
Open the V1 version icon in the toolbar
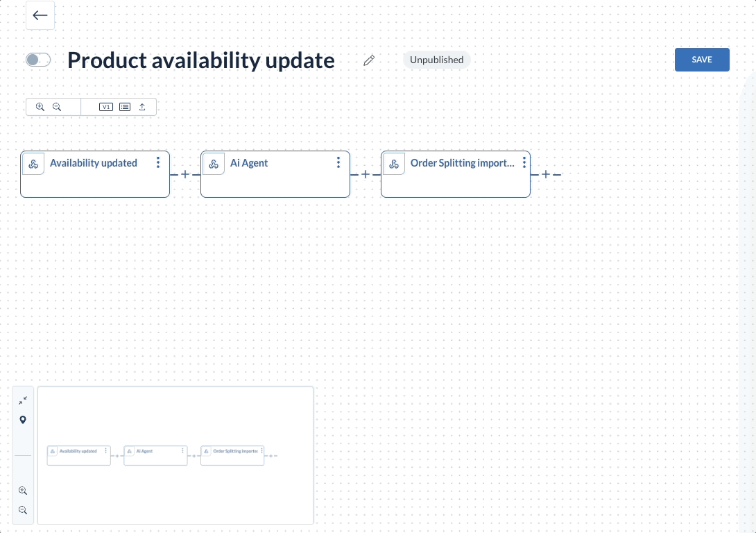(105, 106)
